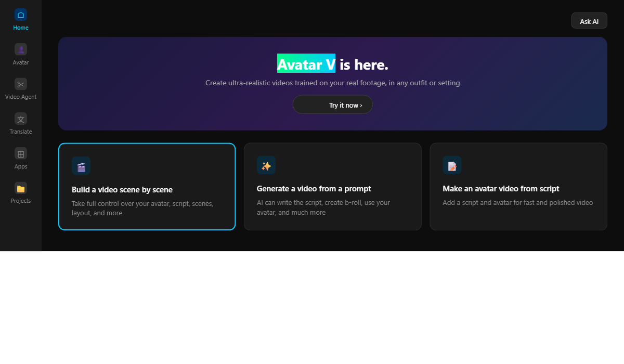Click the highlighted "Avatar V" heading text

click(306, 64)
